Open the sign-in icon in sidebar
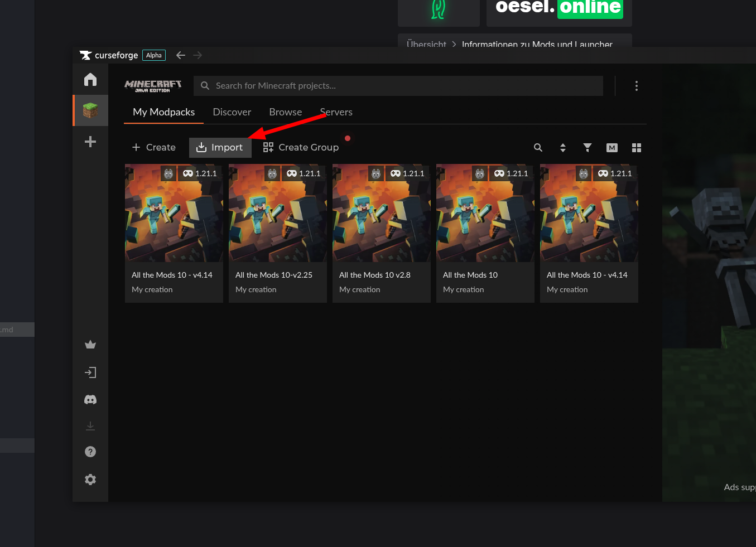 pyautogui.click(x=90, y=372)
